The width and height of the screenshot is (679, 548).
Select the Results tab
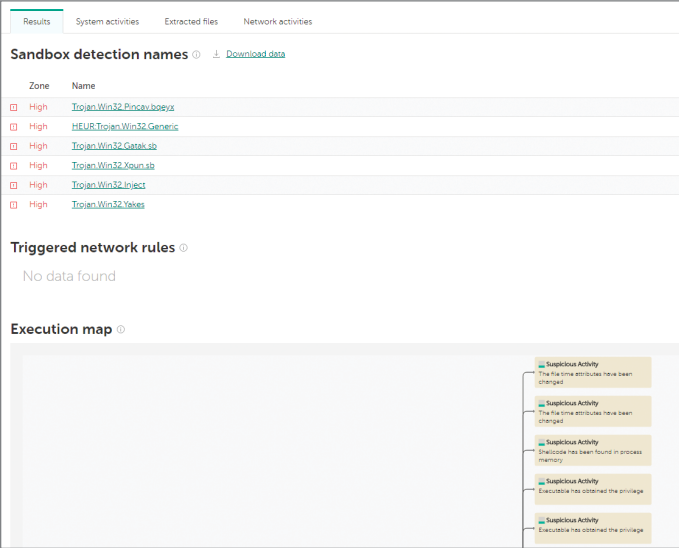pyautogui.click(x=36, y=21)
